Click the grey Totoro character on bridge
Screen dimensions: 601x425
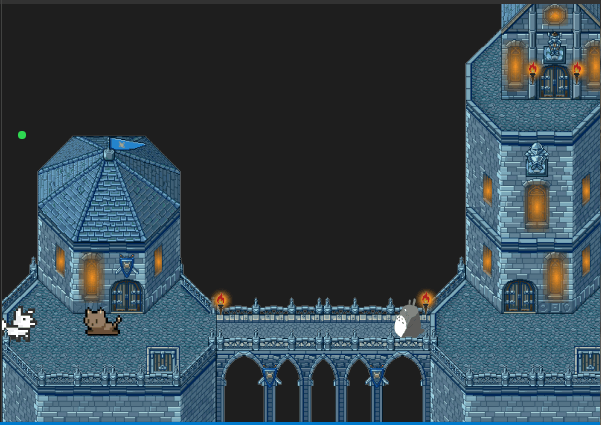pos(409,319)
